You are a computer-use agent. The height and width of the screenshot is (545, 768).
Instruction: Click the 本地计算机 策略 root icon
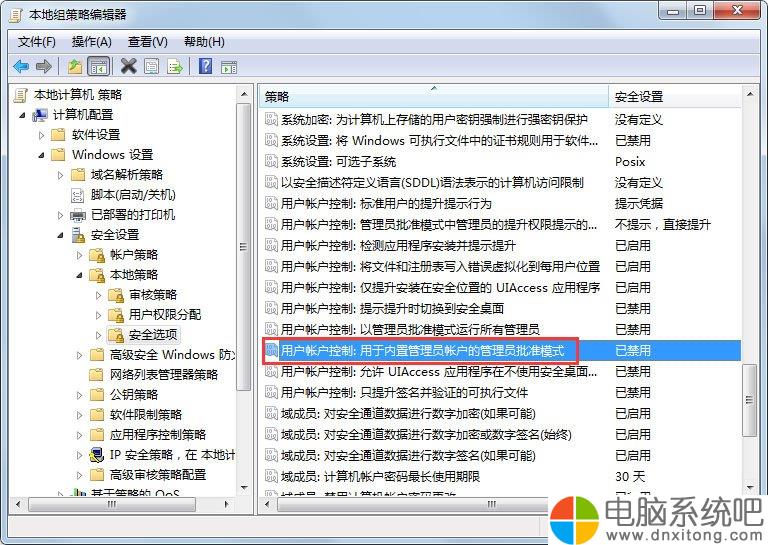click(21, 95)
